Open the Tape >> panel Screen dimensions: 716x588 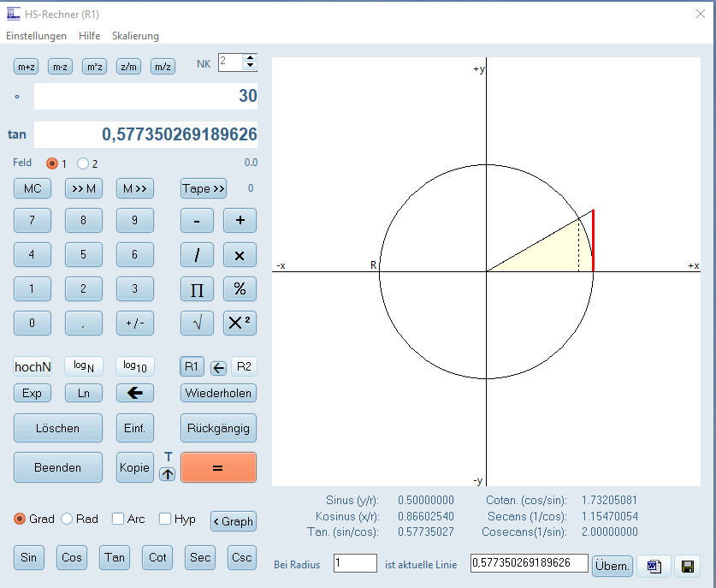204,188
